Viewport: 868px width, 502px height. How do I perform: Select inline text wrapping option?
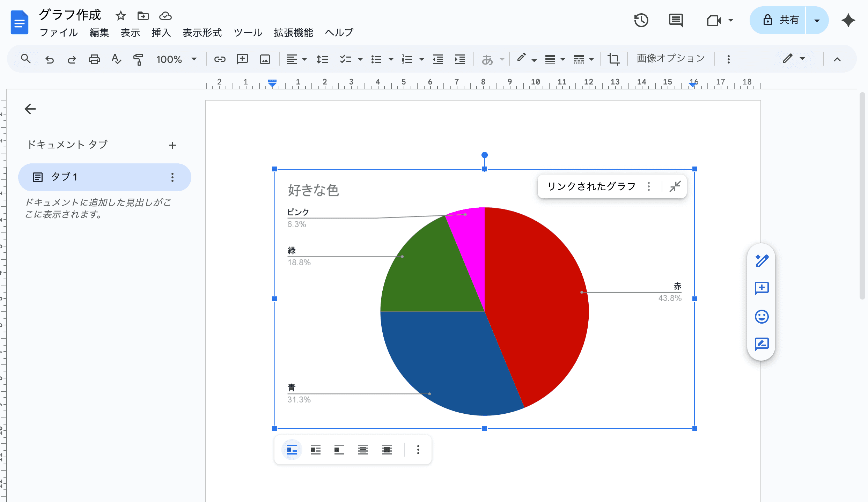pos(292,450)
